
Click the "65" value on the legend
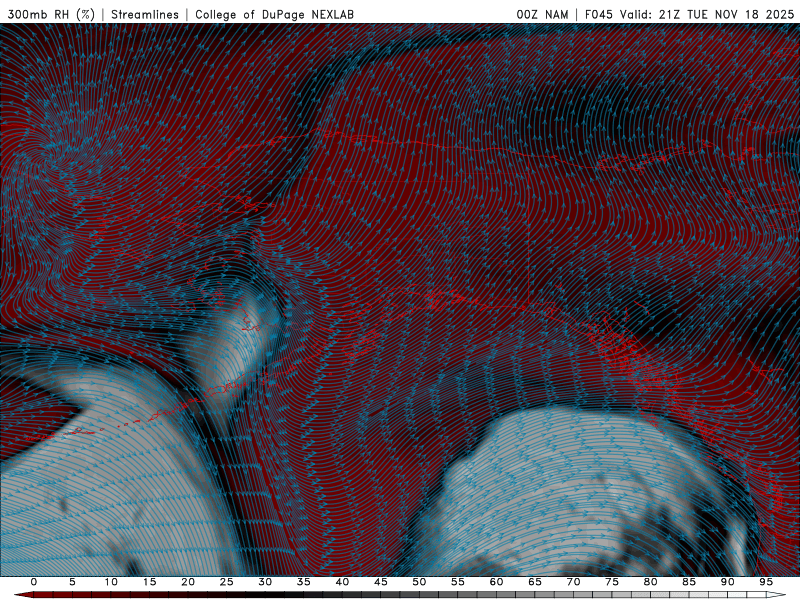coord(535,582)
